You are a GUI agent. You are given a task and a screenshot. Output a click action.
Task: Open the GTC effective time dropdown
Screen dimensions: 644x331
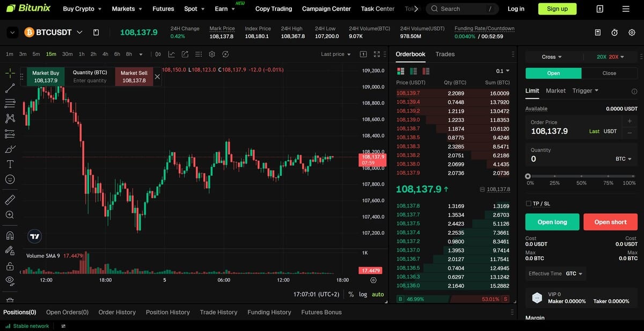tap(574, 274)
